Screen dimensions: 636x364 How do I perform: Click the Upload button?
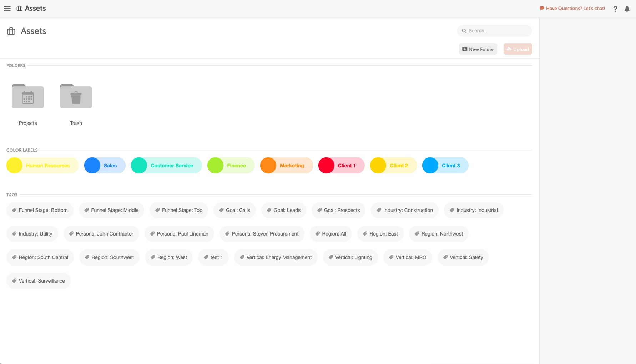[x=518, y=49]
